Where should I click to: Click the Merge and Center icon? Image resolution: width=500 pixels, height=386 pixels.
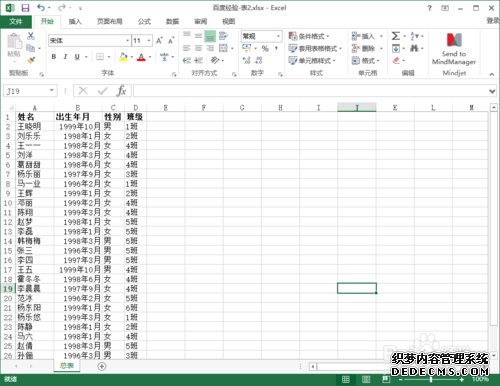pyautogui.click(x=223, y=48)
